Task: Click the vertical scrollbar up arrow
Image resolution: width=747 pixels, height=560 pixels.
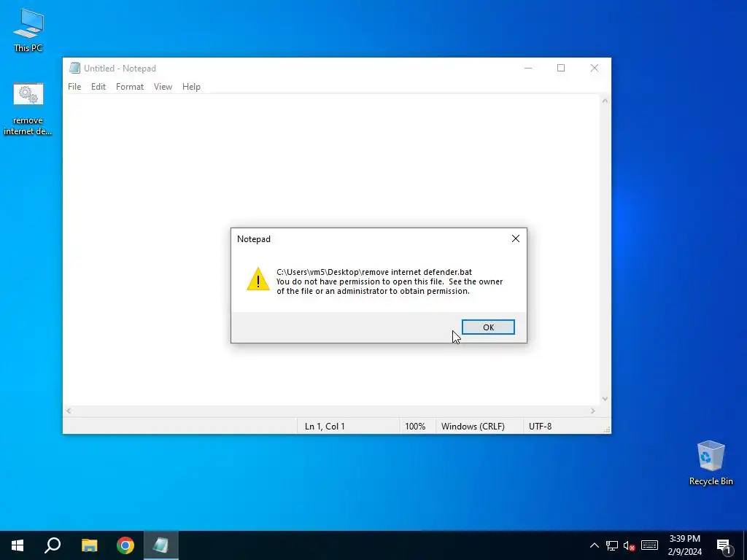Action: [x=605, y=101]
